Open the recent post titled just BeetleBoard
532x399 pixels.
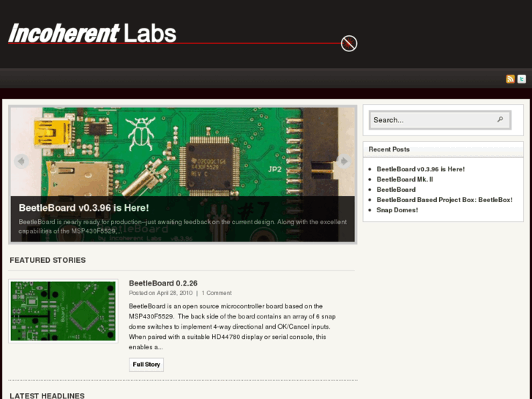tap(396, 190)
